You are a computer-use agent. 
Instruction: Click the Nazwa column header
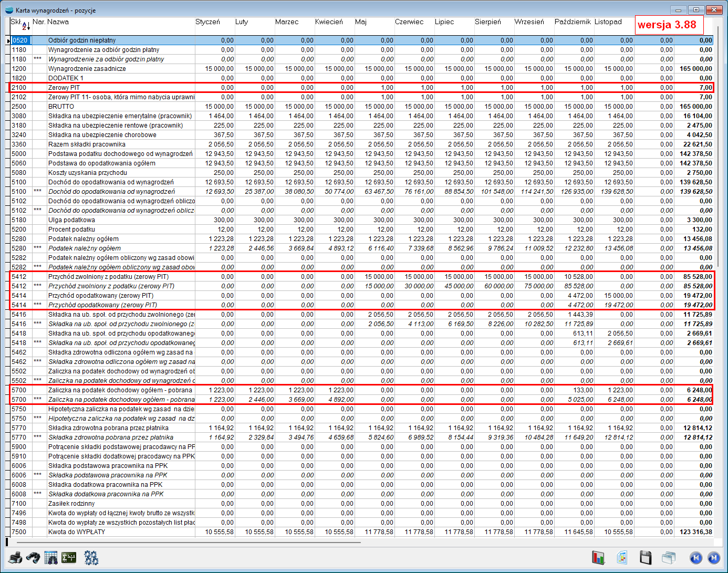click(x=58, y=22)
